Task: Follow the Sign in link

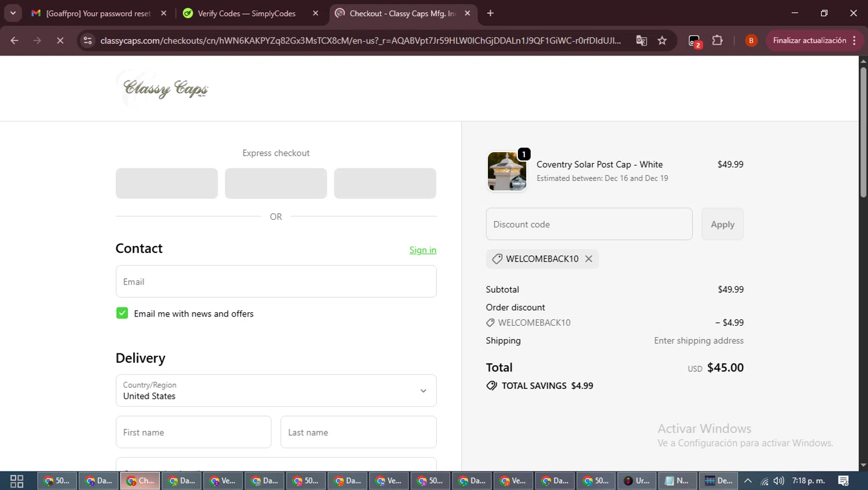Action: click(x=423, y=250)
